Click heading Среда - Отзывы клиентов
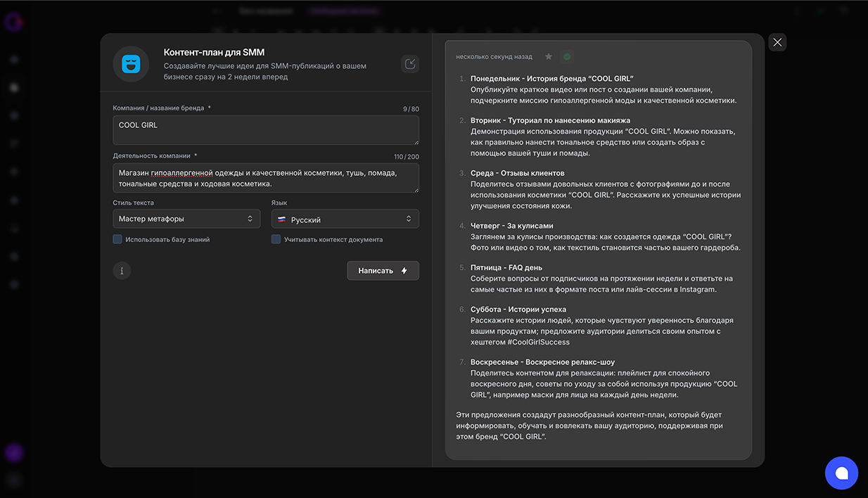The width and height of the screenshot is (868, 498). pos(518,172)
